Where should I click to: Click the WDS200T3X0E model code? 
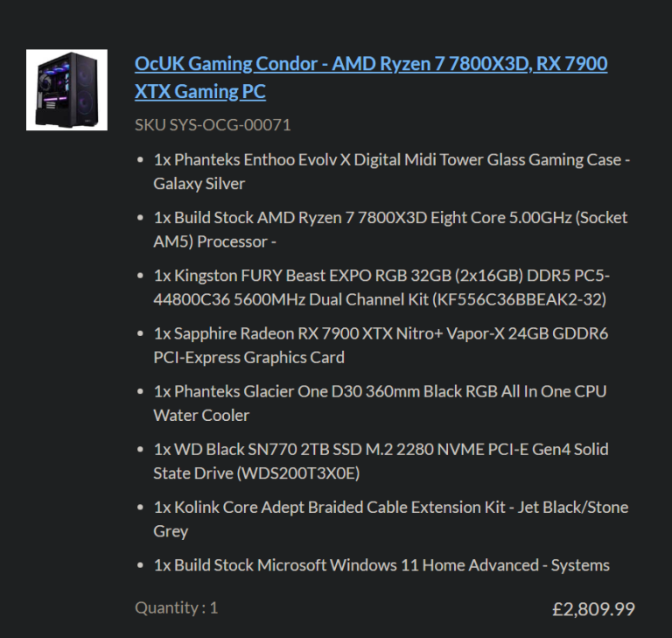[x=298, y=473]
